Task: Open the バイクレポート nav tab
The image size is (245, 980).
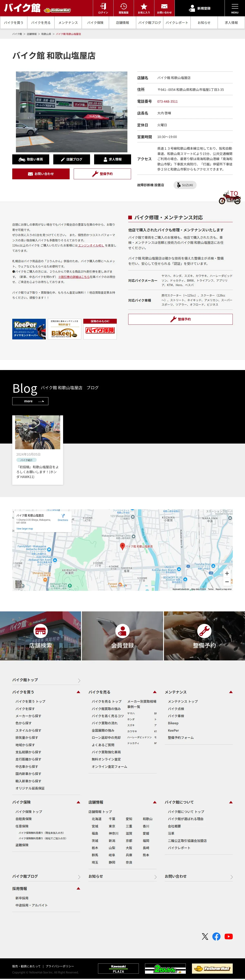Action: click(x=177, y=23)
